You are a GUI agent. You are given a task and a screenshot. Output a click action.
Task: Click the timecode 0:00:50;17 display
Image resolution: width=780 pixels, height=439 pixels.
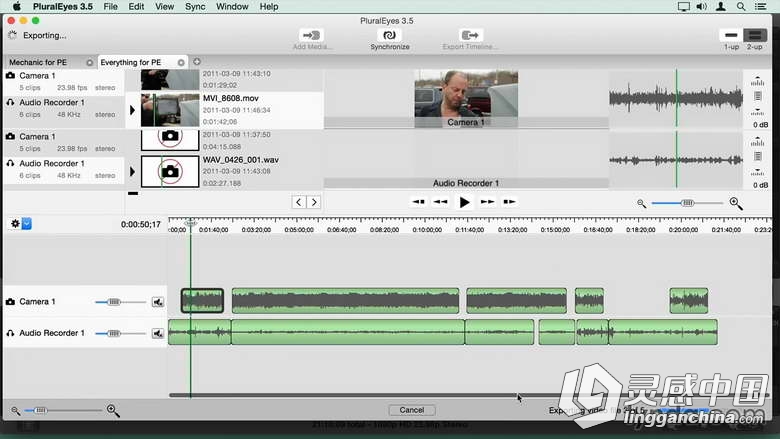coord(141,224)
